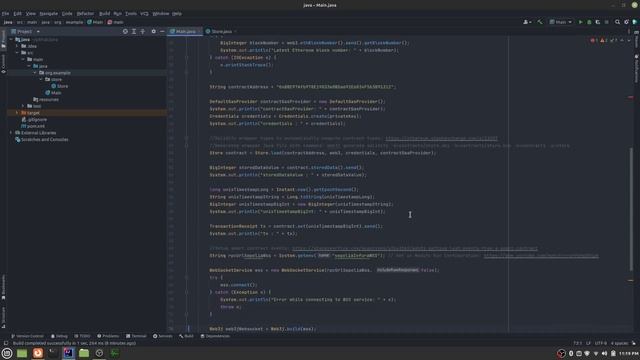The width and height of the screenshot is (640, 360).
Task: Open the Navigate menu
Action: pyautogui.click(x=49, y=13)
